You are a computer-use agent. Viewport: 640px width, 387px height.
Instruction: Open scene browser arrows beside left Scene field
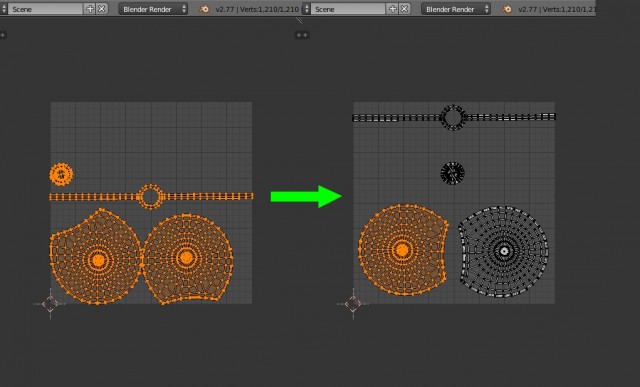coord(4,9)
